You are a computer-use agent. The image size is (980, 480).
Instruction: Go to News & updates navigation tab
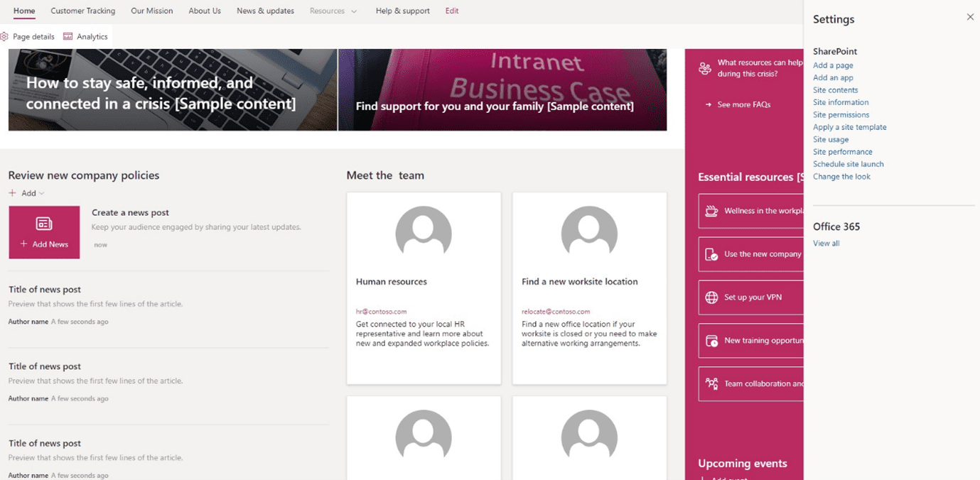[x=265, y=11]
